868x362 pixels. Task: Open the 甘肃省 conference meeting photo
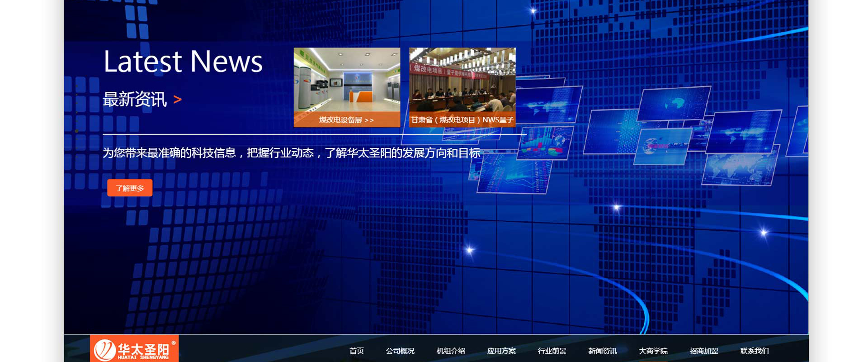click(462, 80)
